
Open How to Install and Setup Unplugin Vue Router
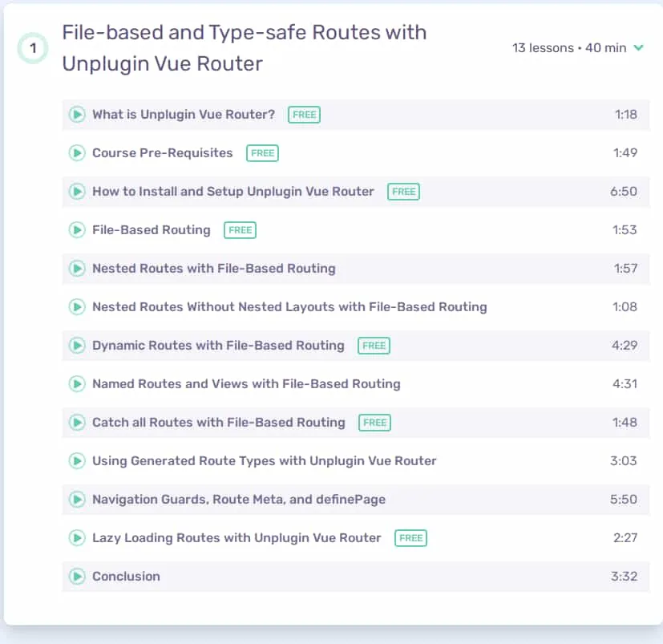tap(233, 191)
